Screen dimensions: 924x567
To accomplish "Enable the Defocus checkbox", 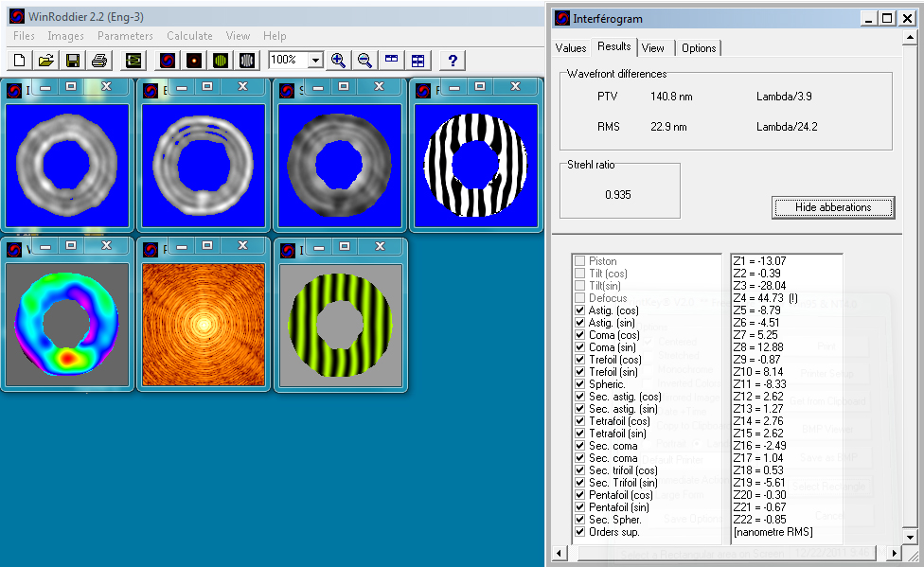I will [x=579, y=298].
